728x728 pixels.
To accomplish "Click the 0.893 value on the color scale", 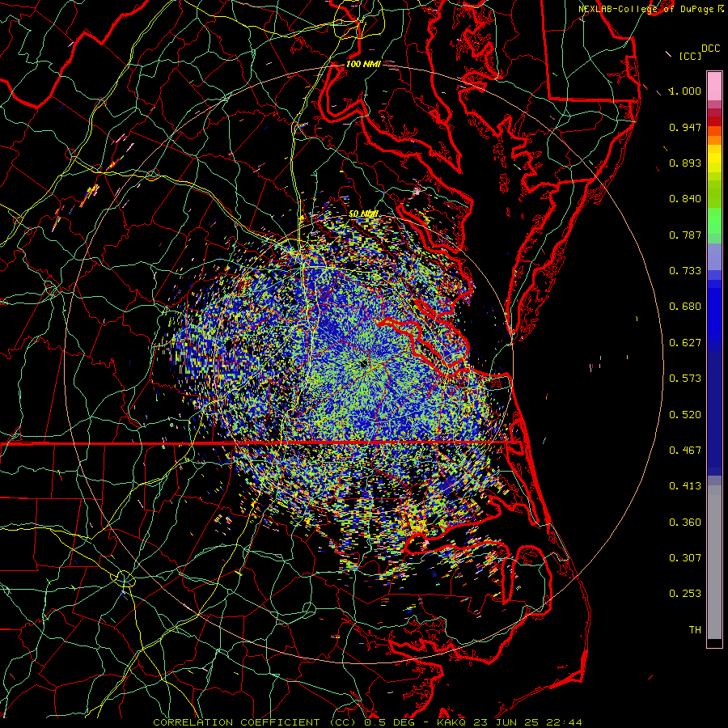I will pyautogui.click(x=685, y=163).
